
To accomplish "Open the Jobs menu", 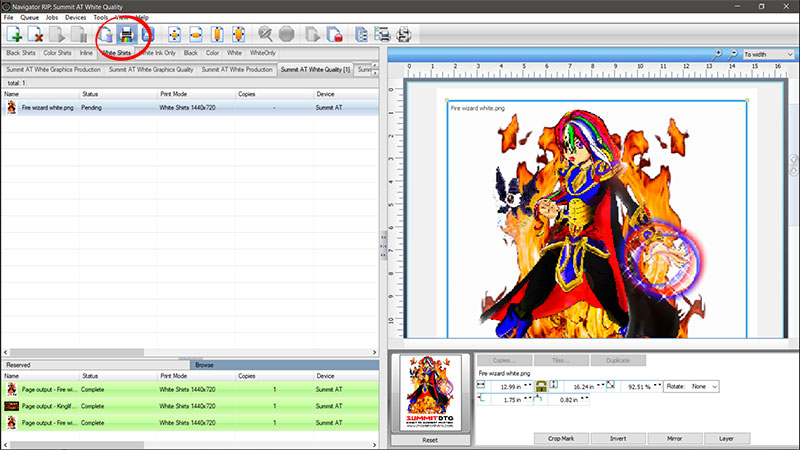I will (52, 17).
